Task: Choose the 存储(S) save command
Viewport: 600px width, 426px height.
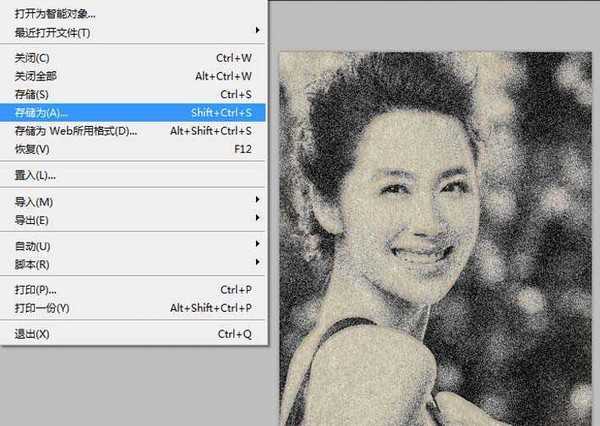Action: click(x=32, y=94)
